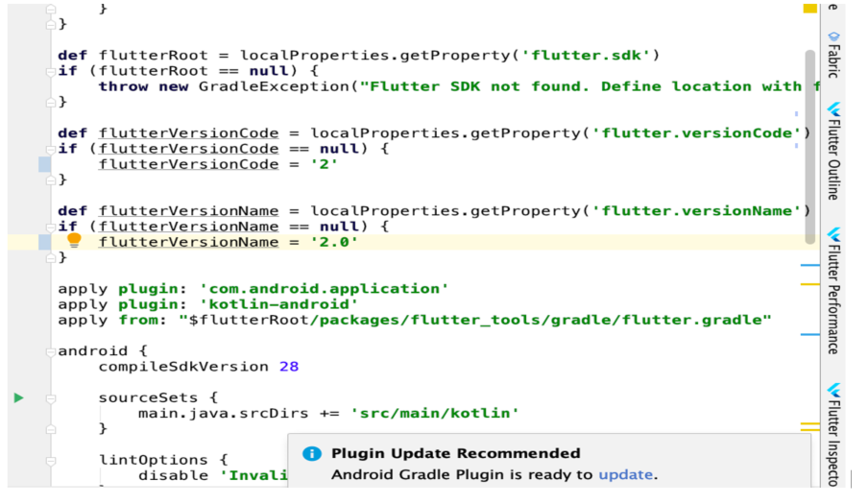Screen dimensions: 868x504
Task: Click the green run arrow in gutter
Action: point(18,397)
